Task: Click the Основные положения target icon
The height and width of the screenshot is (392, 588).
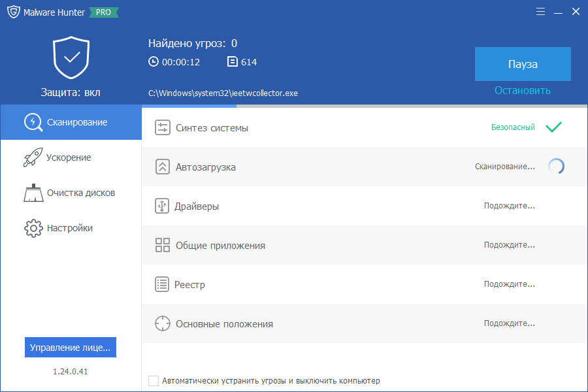Action: pos(163,323)
